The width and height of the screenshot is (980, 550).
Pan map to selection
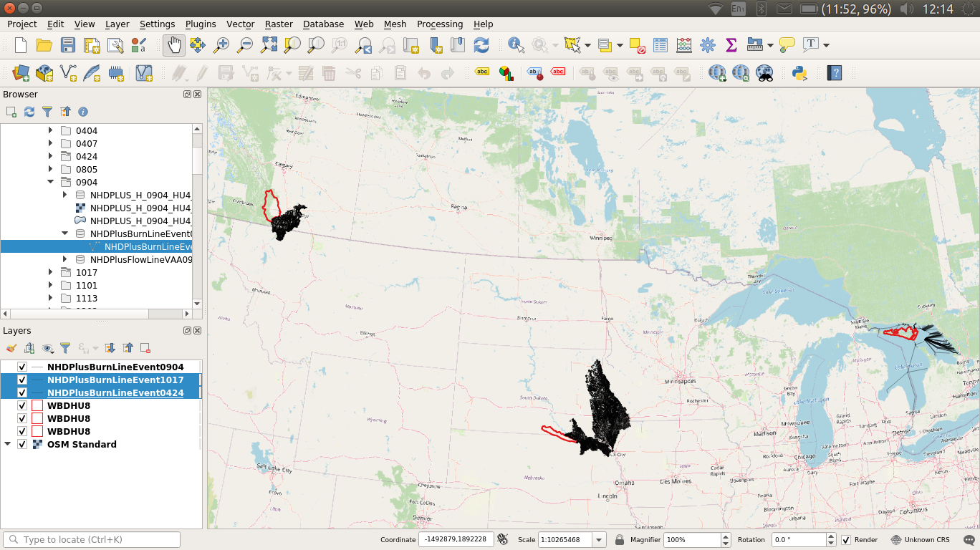pyautogui.click(x=198, y=45)
